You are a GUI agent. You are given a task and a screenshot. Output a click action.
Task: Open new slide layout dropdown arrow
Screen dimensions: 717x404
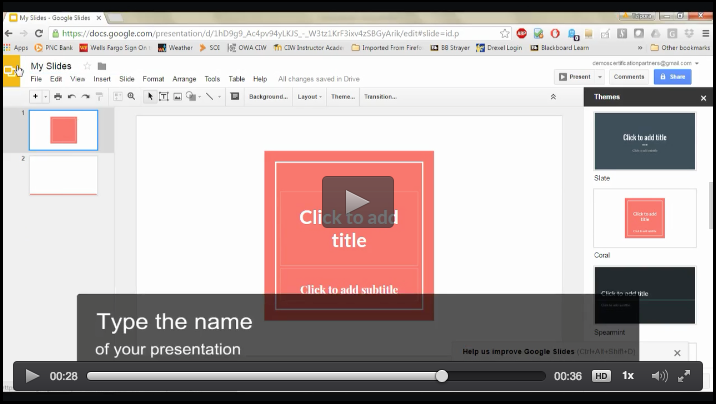click(45, 96)
